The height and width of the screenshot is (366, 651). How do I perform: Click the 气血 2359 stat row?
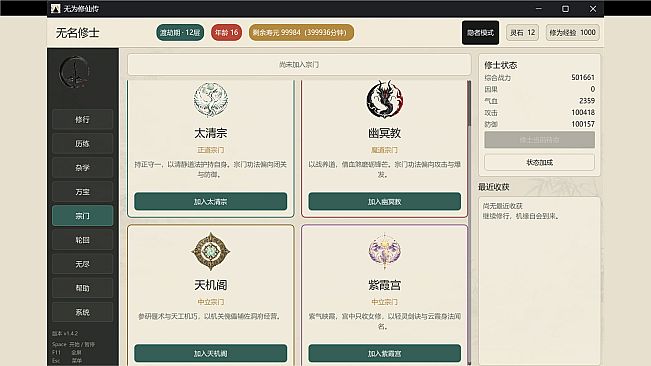539,101
